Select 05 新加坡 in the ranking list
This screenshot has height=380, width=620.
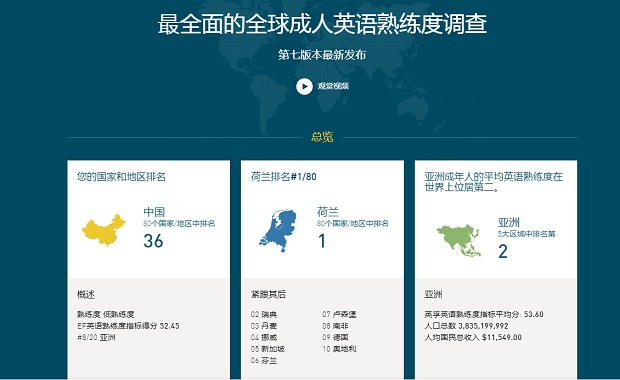coord(268,349)
